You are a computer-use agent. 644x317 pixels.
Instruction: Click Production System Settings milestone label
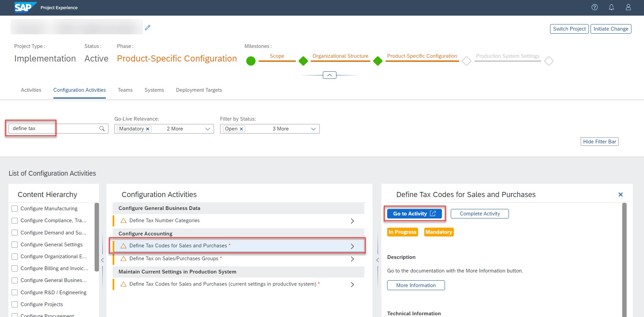[x=508, y=56]
